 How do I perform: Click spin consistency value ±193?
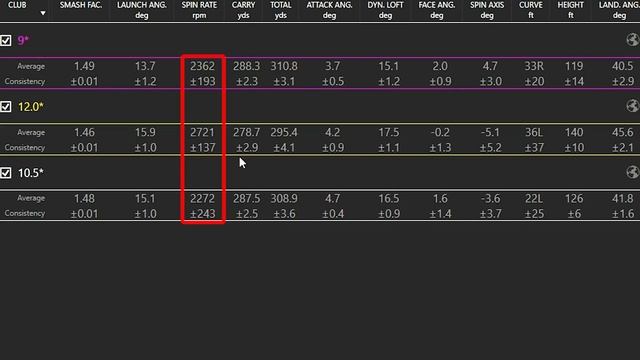[202, 81]
